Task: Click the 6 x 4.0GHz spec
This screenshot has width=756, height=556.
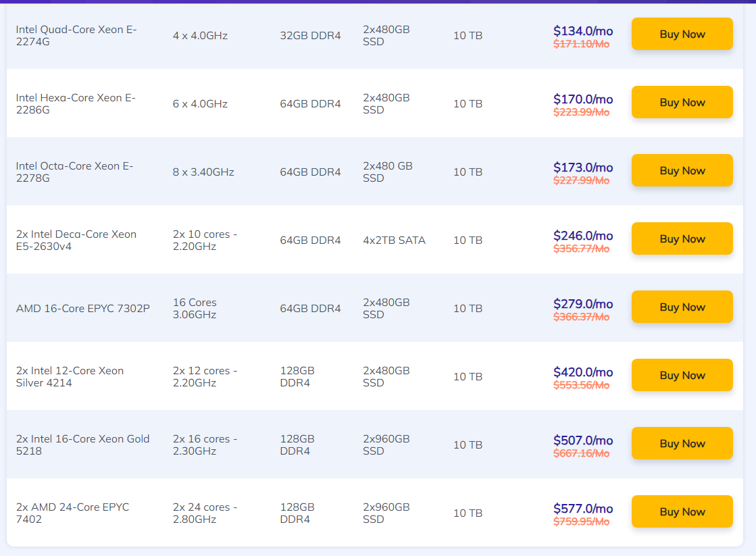Action: pyautogui.click(x=200, y=104)
